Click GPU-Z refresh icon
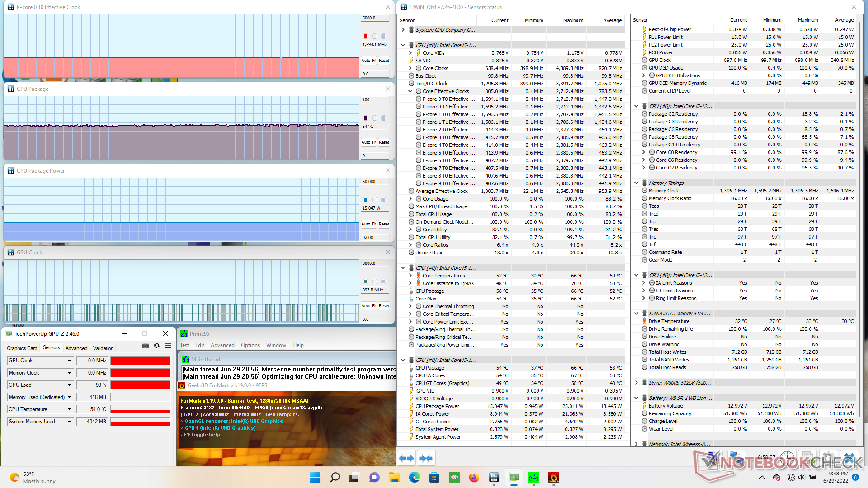Viewport: 868px width, 488px height. pos(156,346)
